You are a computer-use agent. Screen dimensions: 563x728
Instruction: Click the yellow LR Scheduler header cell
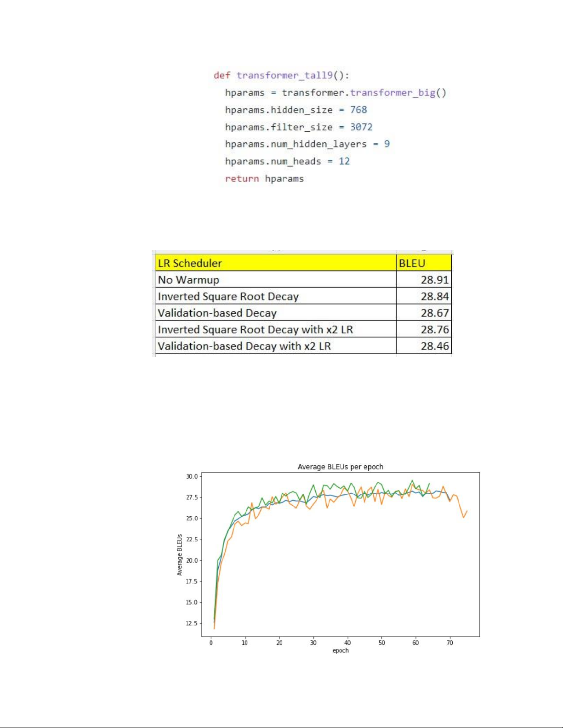coord(275,263)
